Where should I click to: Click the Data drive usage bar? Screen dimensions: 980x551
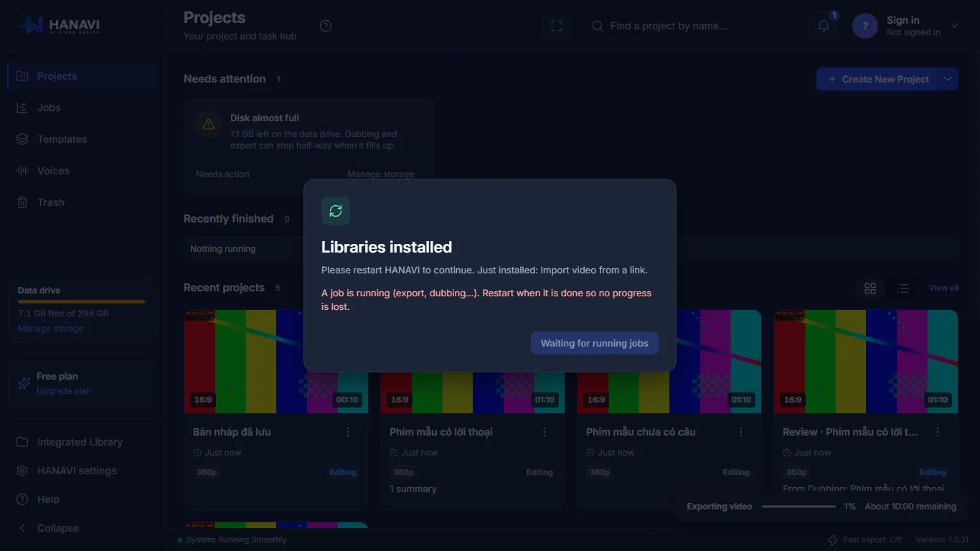pyautogui.click(x=82, y=302)
